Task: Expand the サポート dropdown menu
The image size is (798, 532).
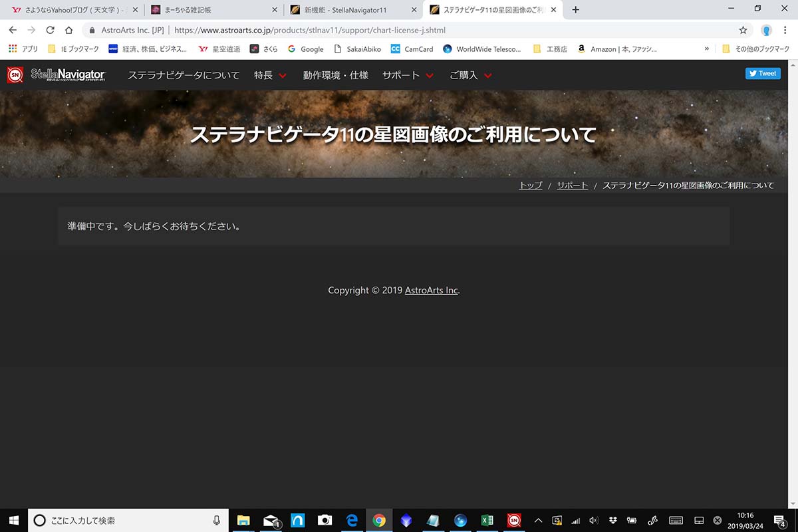Action: coord(408,75)
